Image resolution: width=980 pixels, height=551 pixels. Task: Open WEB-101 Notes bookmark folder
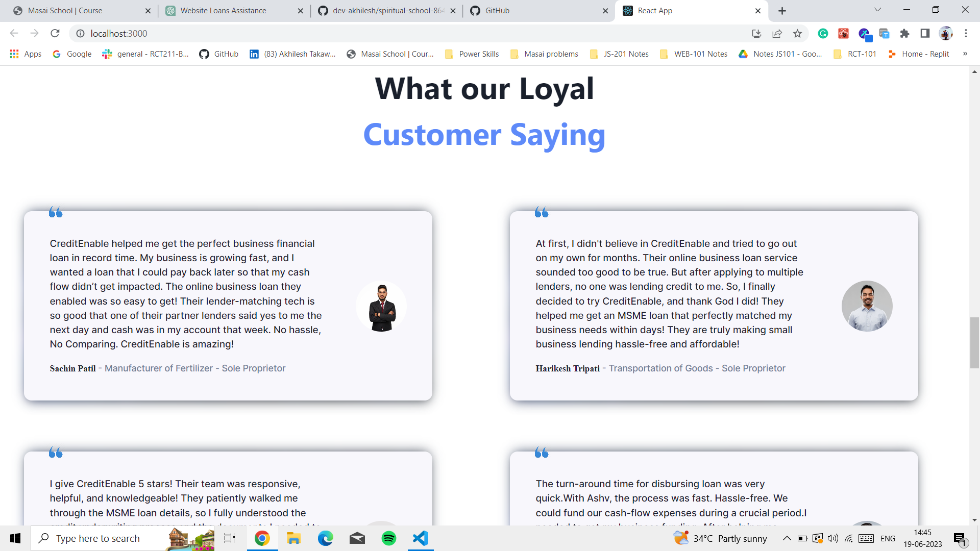point(694,54)
